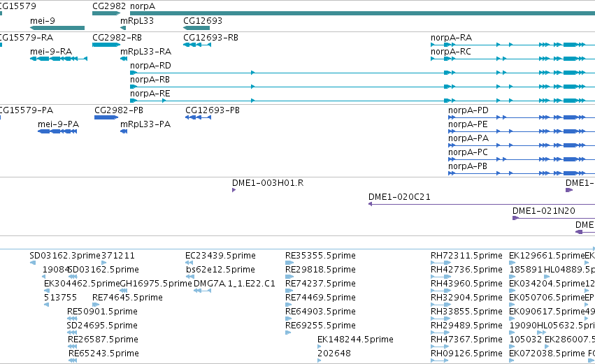Screen dimensions: 595x364
Task: Select the norpA-RD transcript label
Action: [x=150, y=66]
